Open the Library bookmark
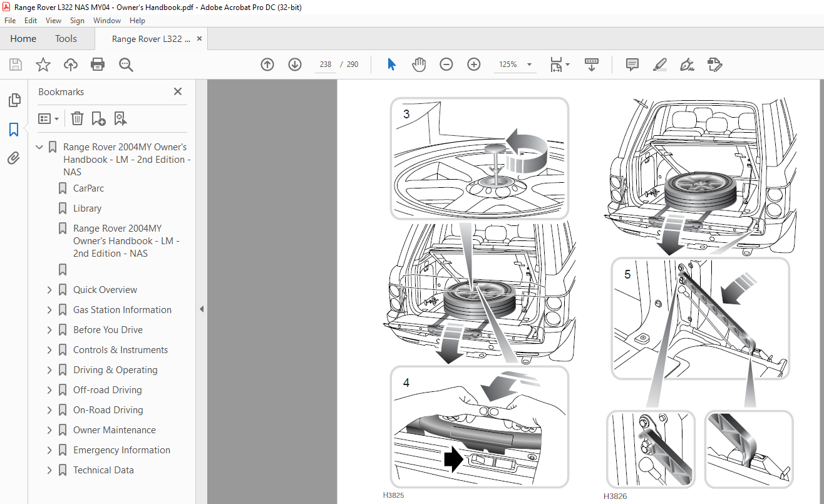The width and height of the screenshot is (824, 504). click(x=87, y=208)
